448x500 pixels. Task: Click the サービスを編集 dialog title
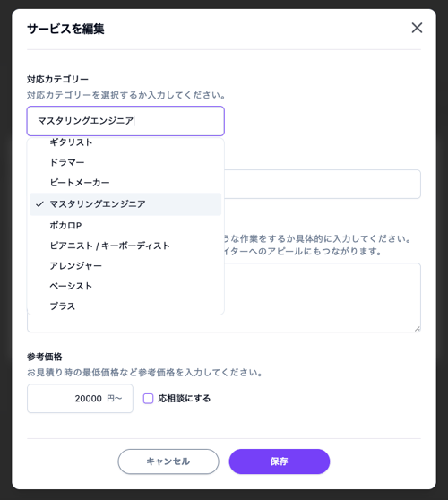[x=65, y=29]
